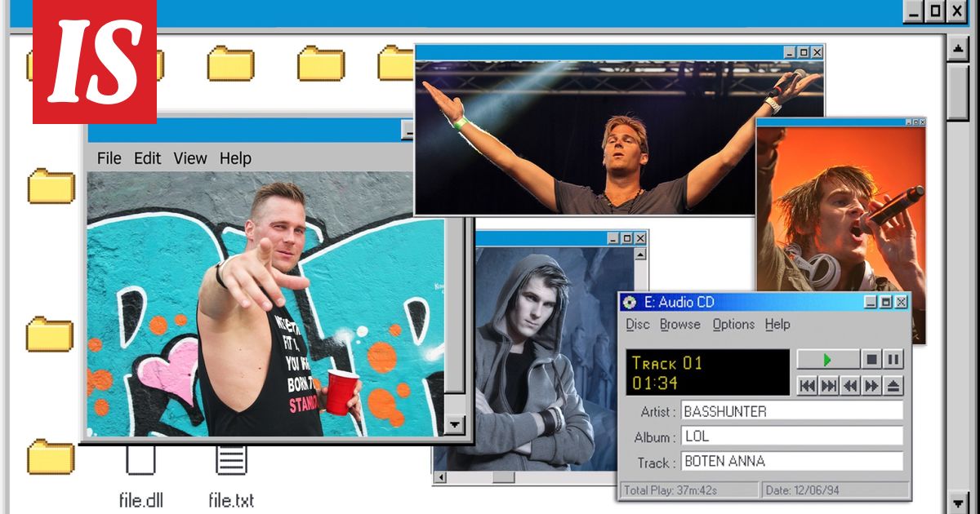
Task: Pause the Audio CD playback
Action: [x=893, y=360]
